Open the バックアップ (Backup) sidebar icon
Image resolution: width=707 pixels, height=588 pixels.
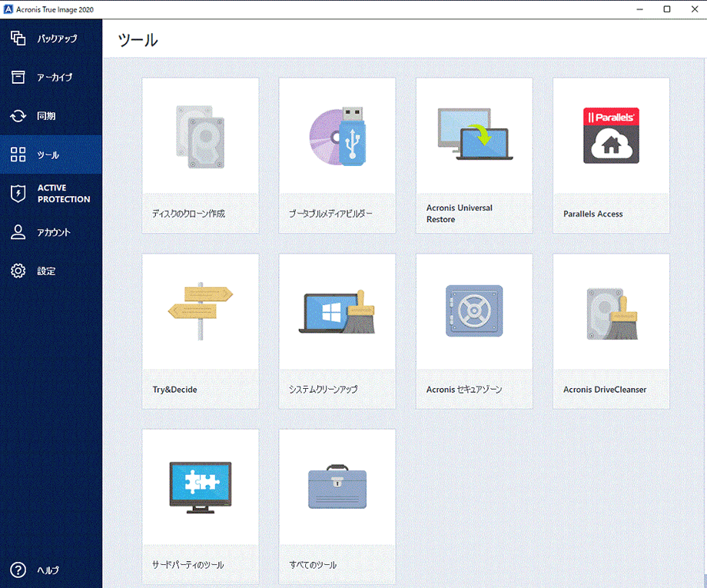18,38
